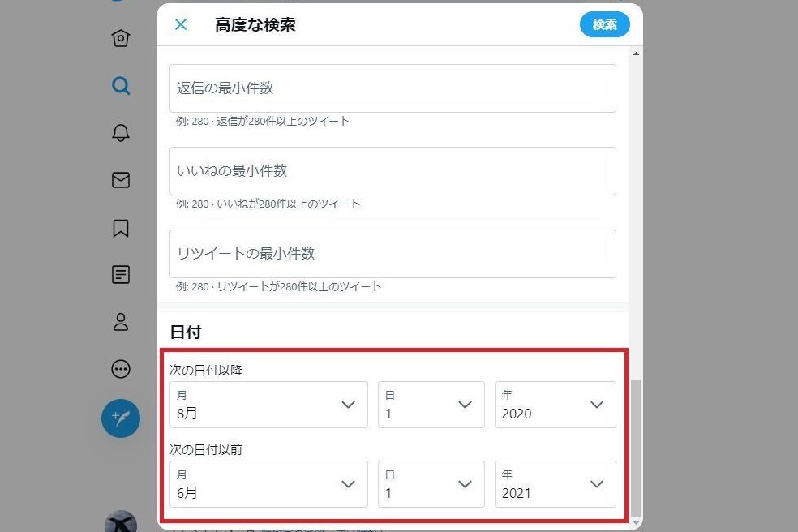Image resolution: width=798 pixels, height=532 pixels.
Task: Click the Home icon in sidebar
Action: (x=121, y=38)
